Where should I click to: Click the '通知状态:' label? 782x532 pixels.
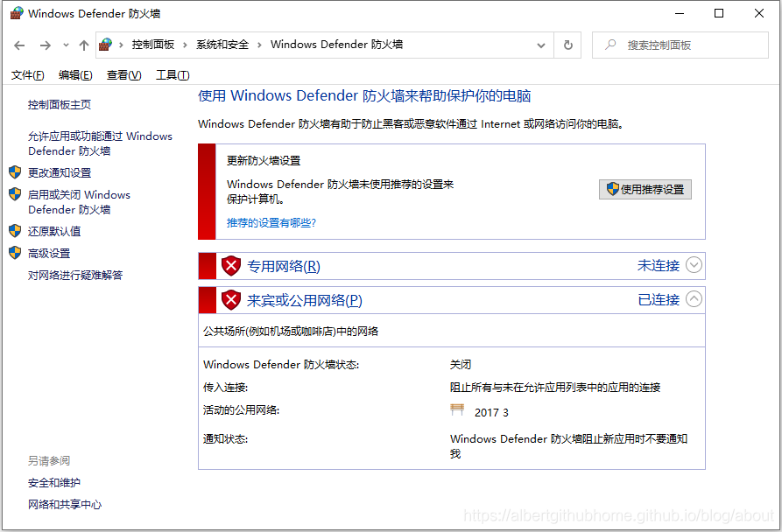225,439
